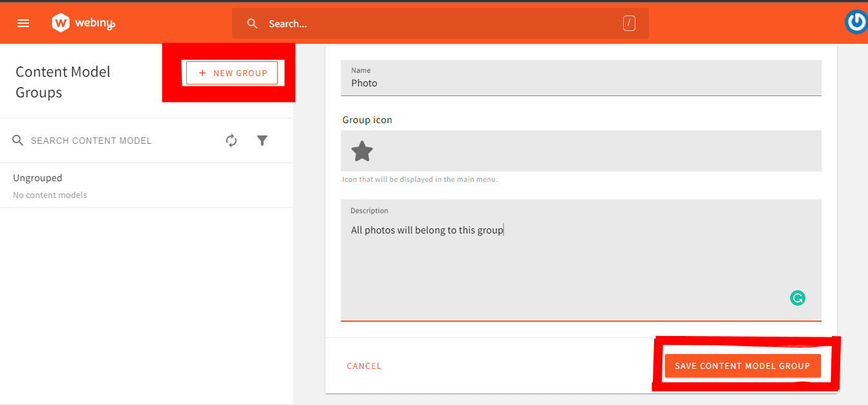Refresh the content model groups list
The height and width of the screenshot is (405, 868).
click(x=231, y=141)
